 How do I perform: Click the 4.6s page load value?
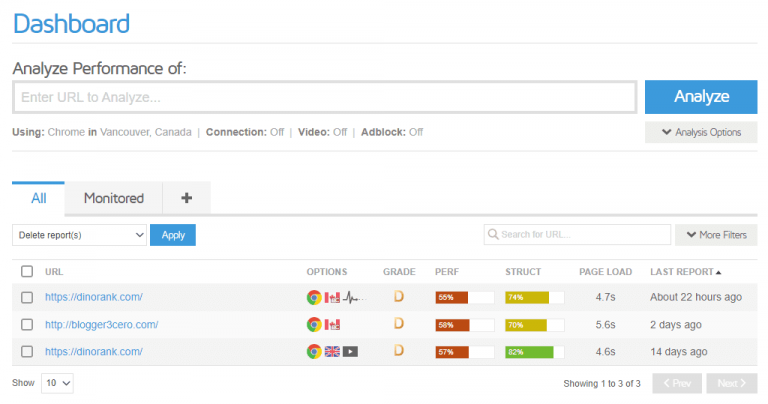pyautogui.click(x=605, y=352)
